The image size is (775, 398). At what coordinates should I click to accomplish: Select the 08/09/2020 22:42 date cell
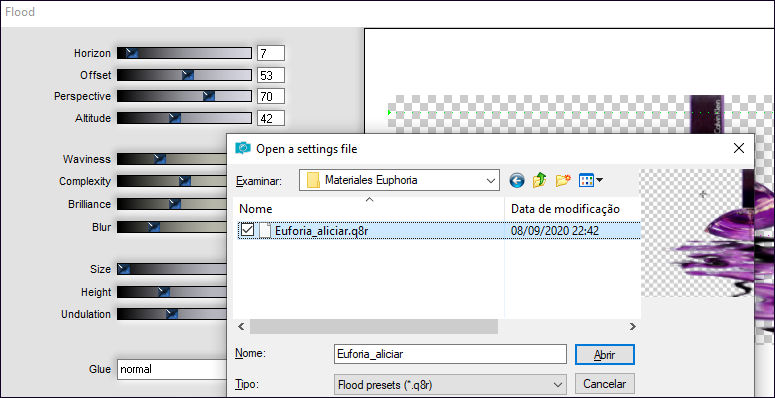555,231
